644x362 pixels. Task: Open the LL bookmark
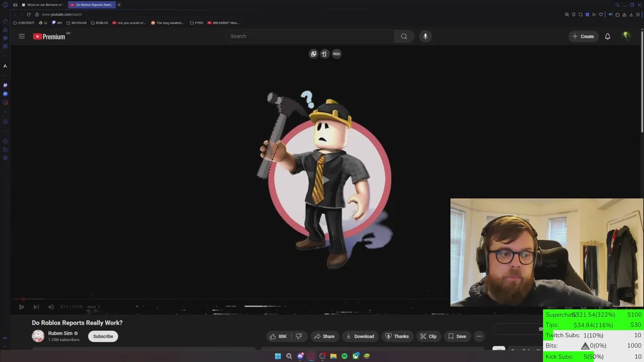pyautogui.click(x=43, y=23)
